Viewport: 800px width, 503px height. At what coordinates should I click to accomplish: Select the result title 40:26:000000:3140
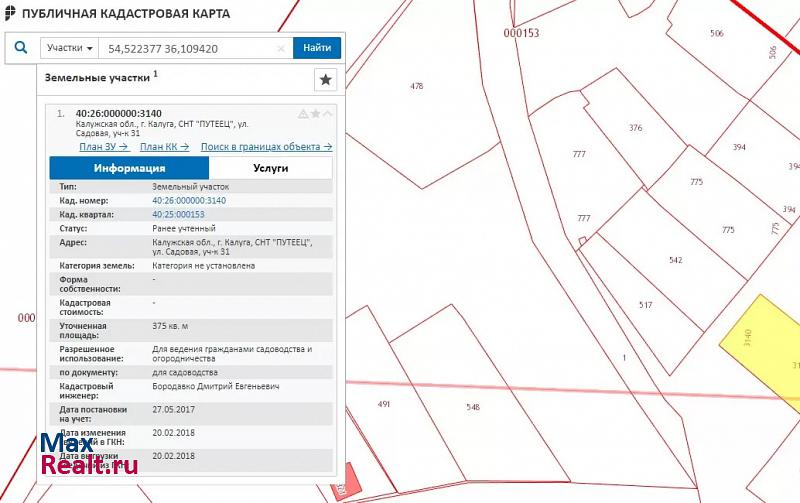pos(118,113)
